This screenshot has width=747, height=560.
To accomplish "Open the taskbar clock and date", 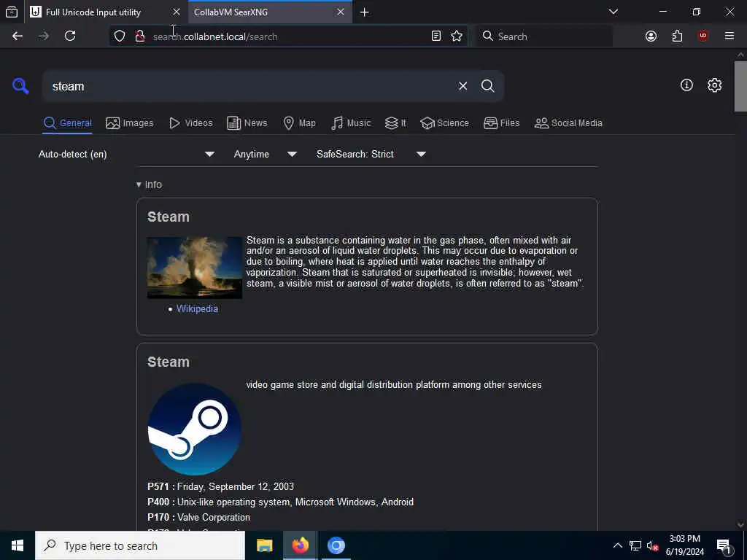I will click(x=684, y=545).
